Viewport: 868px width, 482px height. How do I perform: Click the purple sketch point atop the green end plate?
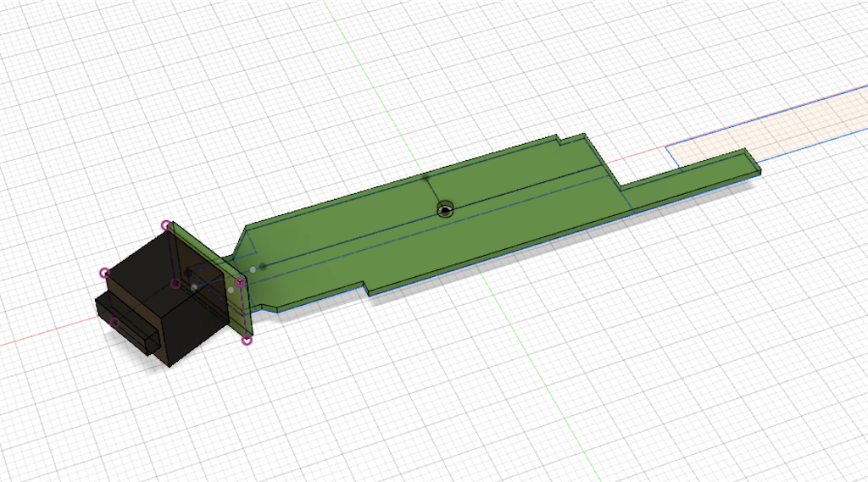(167, 225)
